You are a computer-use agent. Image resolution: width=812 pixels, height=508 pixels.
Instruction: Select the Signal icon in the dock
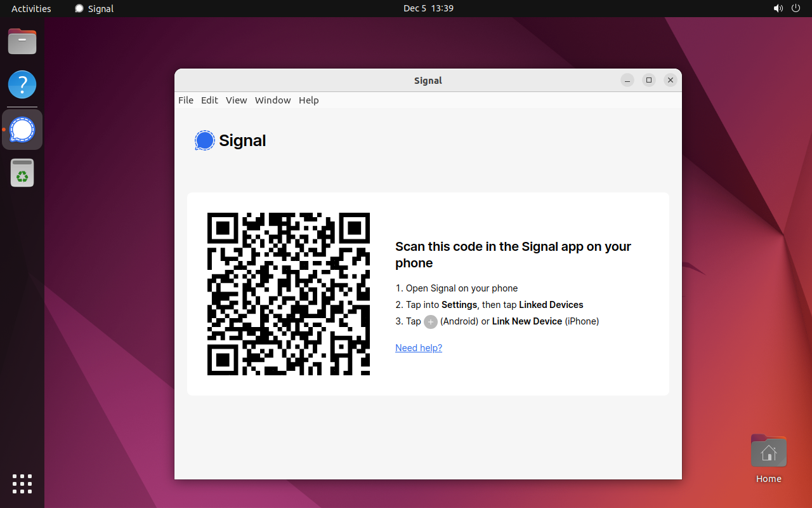22,130
